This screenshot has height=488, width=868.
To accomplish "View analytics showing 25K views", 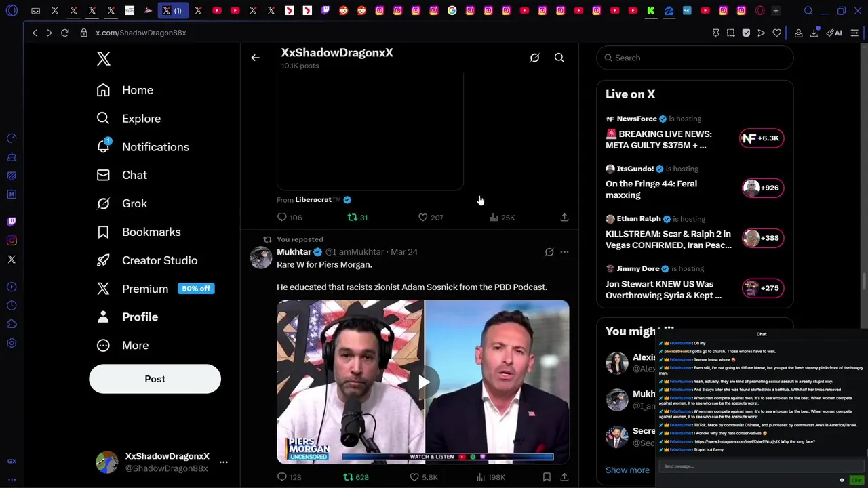I will (x=502, y=218).
